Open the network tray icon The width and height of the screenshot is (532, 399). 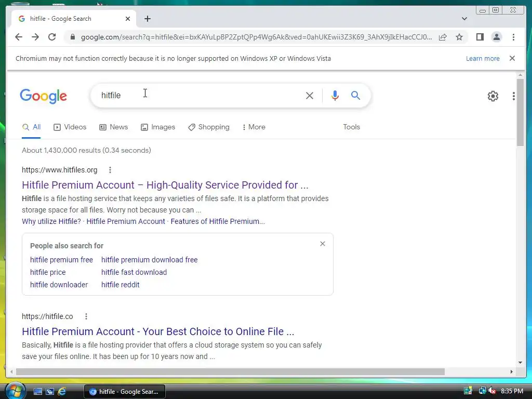pos(482,391)
